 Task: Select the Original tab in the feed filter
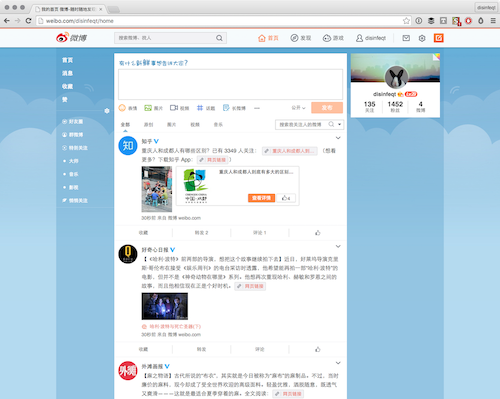tap(149, 125)
